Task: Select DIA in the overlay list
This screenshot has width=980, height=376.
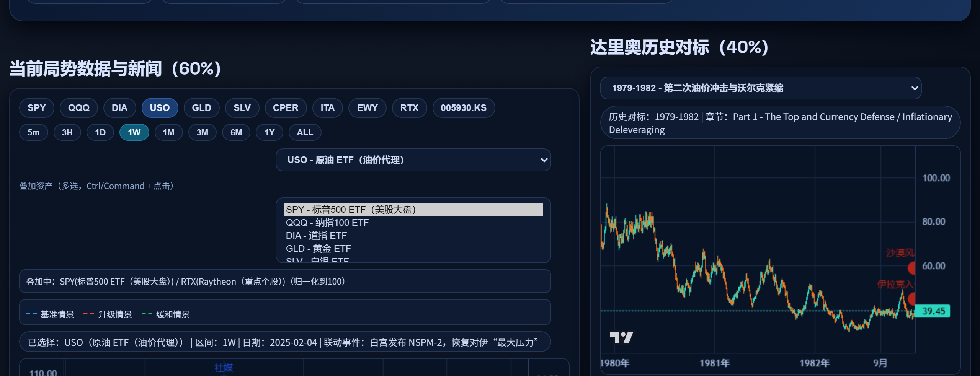Action: coord(316,236)
